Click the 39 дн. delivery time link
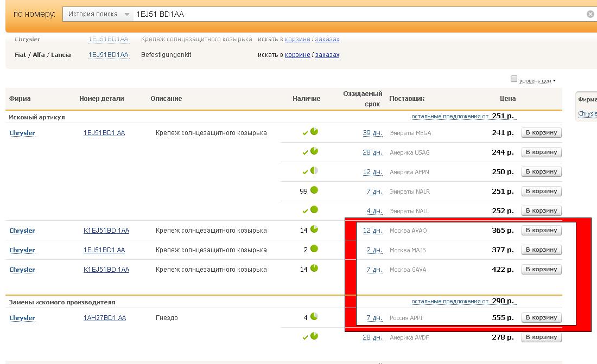Image resolution: width=597 pixels, height=364 pixels. pos(372,133)
